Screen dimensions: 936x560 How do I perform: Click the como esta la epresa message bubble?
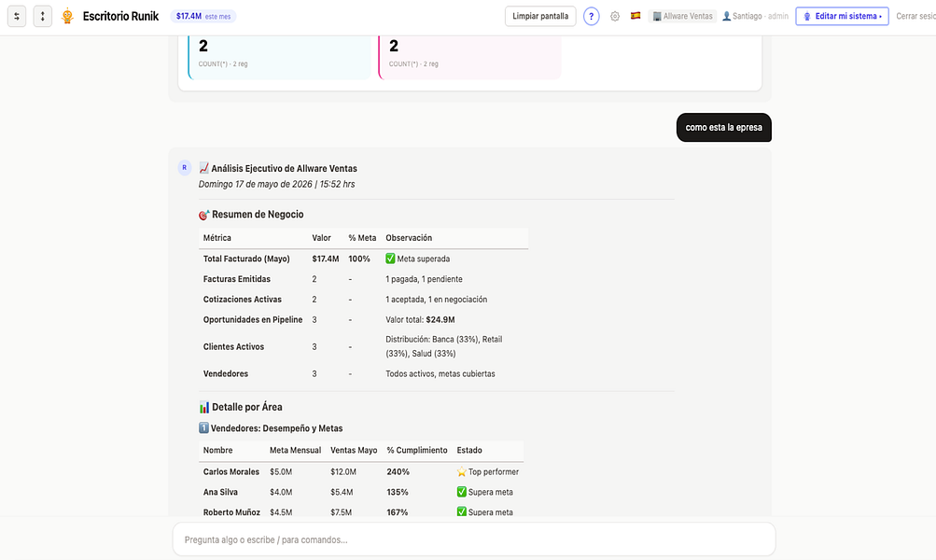723,127
